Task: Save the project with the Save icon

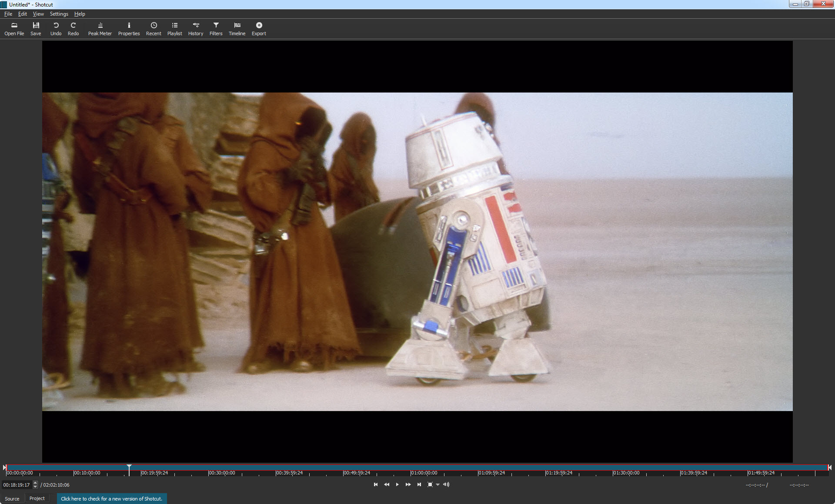Action: tap(36, 29)
